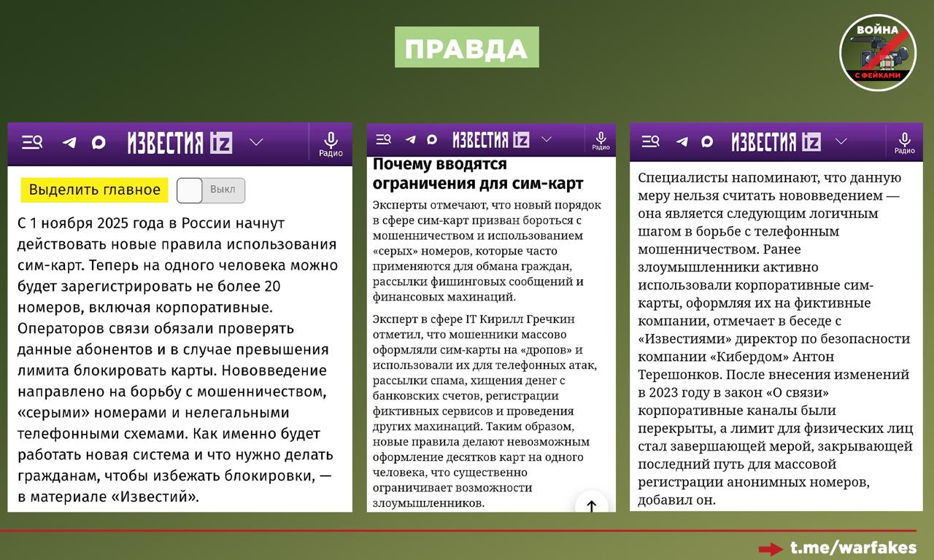Open the search menu in the left screenshot header
Viewport: 934px width, 560px height.
click(32, 142)
